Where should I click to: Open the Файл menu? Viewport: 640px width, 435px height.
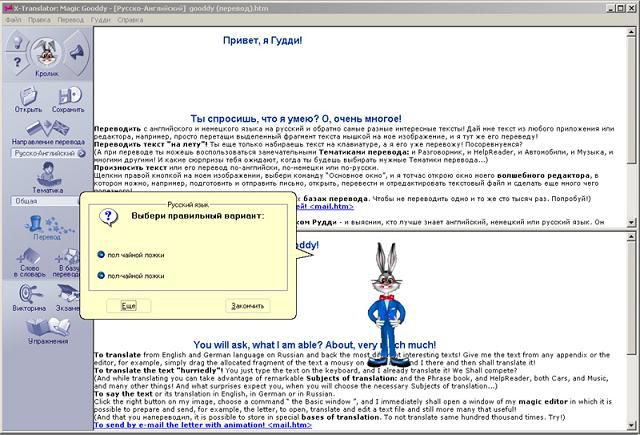click(x=13, y=19)
